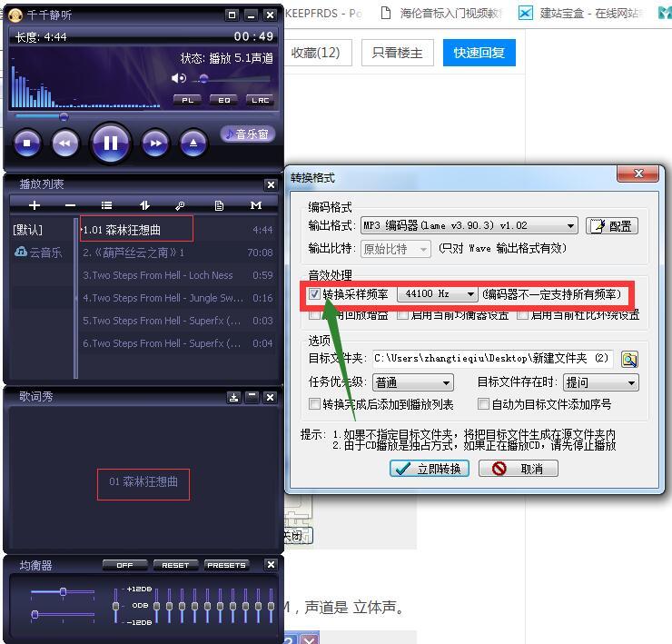This screenshot has width=672, height=644.
Task: Skip to the next track
Action: coord(155,143)
